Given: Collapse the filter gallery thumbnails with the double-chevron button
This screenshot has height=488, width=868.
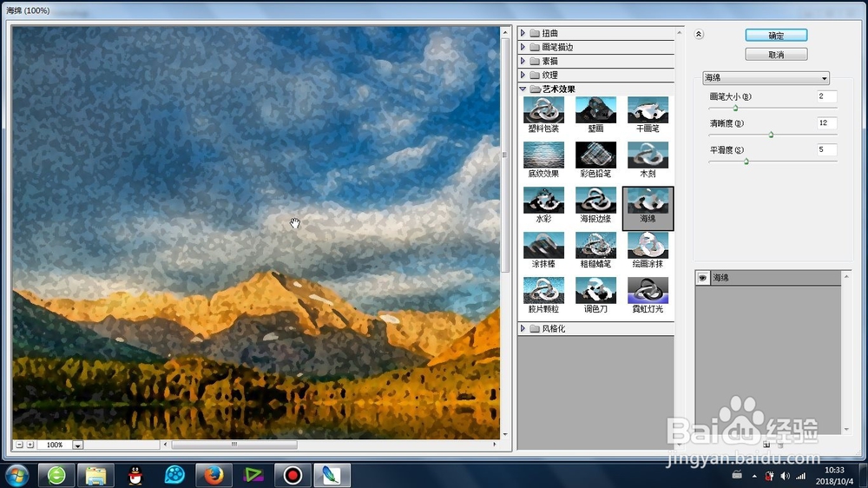Looking at the screenshot, I should (699, 35).
